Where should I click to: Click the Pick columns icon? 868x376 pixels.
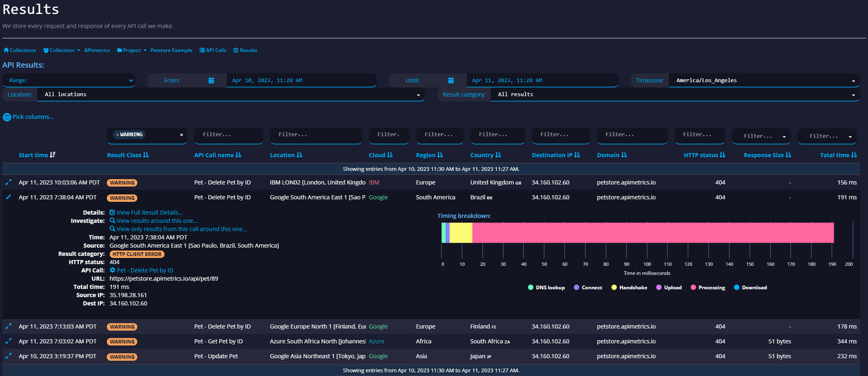point(7,117)
